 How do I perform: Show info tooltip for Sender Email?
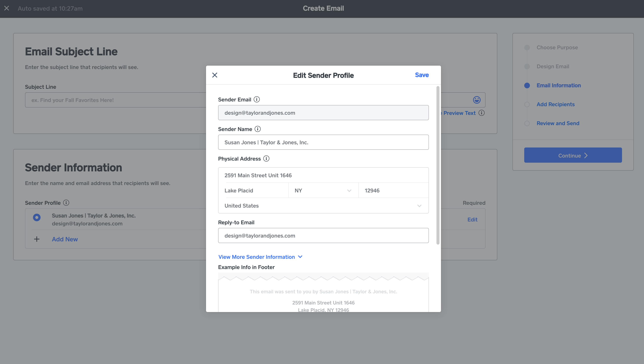pos(256,100)
